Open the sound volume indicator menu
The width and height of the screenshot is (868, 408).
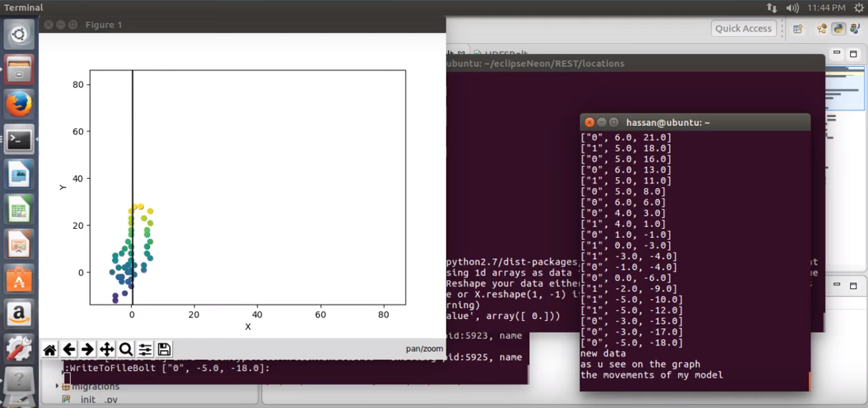[792, 8]
